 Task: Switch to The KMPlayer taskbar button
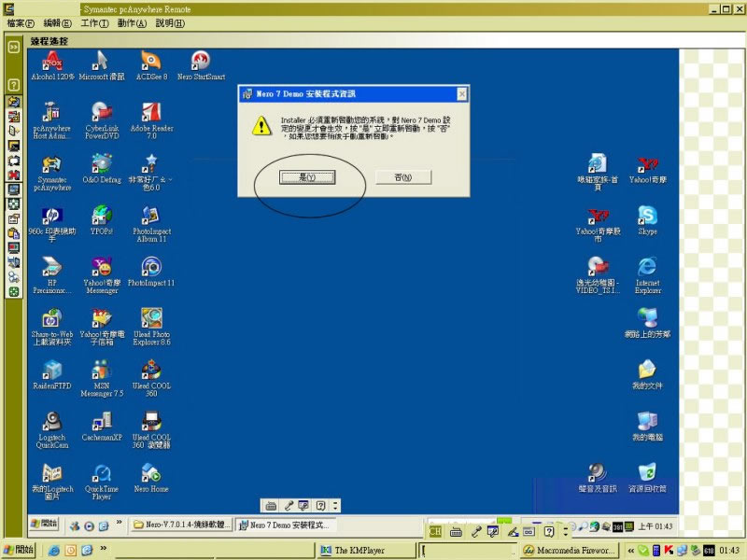coord(364,551)
